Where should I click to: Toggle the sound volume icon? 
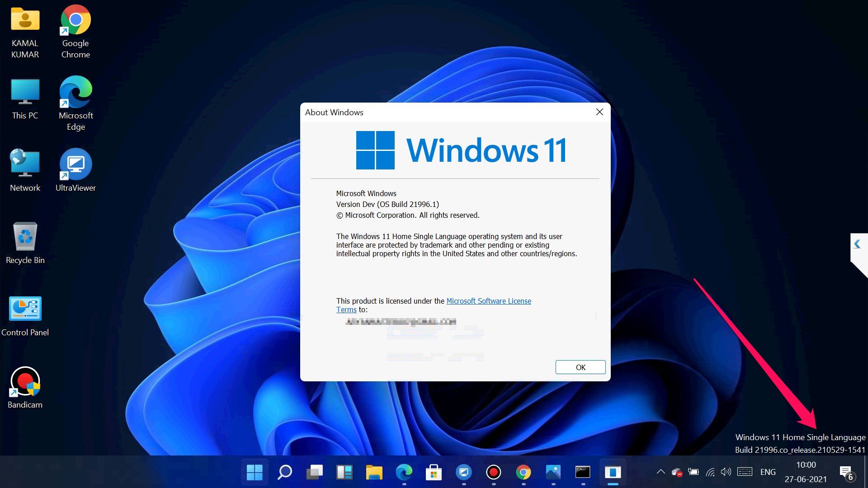tap(726, 472)
